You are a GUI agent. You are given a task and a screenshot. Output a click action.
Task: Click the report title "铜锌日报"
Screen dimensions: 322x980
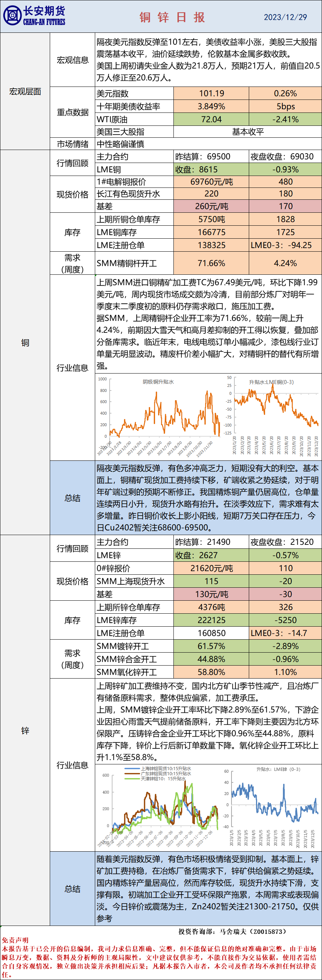click(x=172, y=17)
